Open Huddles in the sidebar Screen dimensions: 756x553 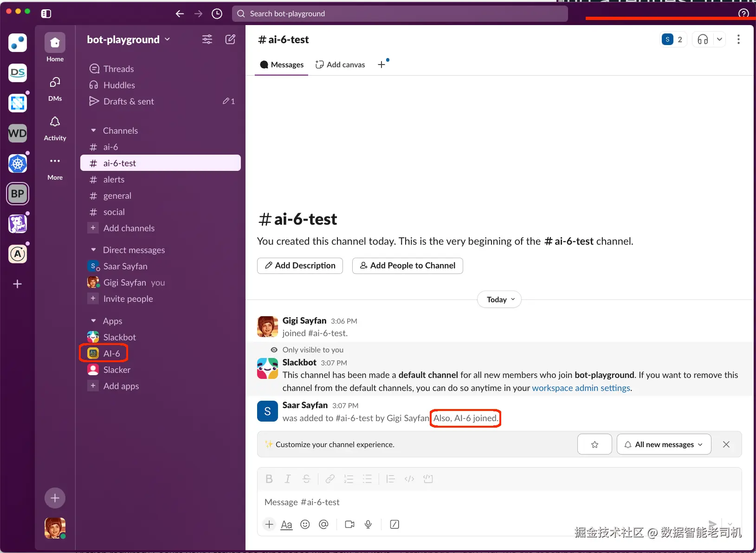point(161,85)
